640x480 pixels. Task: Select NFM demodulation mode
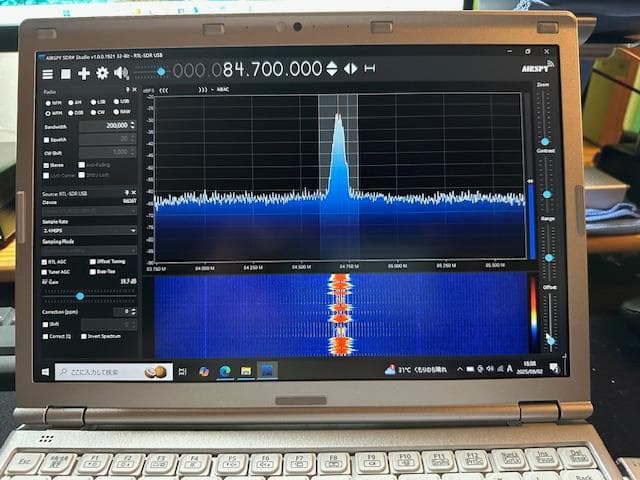[53, 103]
